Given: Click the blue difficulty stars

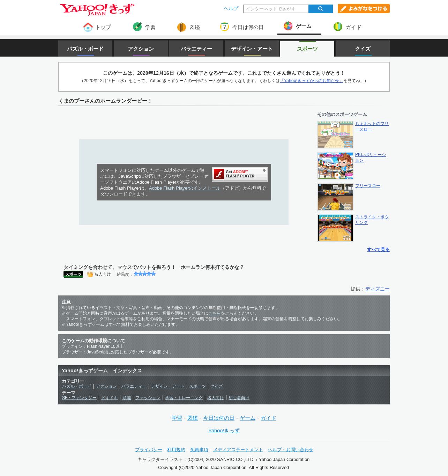Looking at the screenshot, I should point(144,274).
